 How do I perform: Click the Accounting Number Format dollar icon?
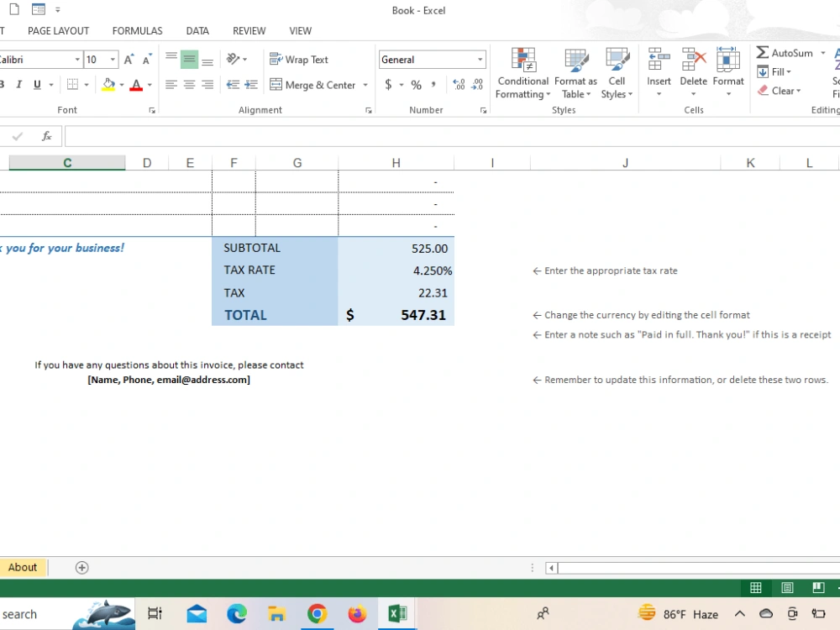[388, 85]
